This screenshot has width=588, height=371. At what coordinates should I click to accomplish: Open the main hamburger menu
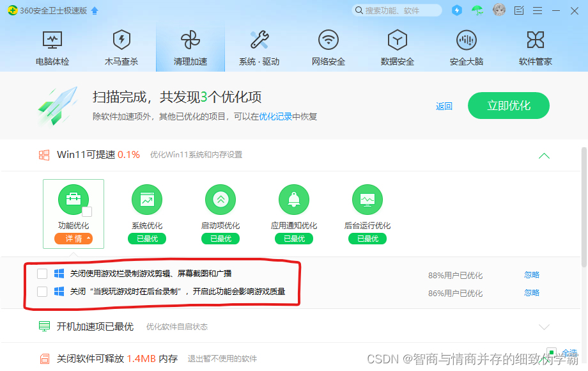pyautogui.click(x=538, y=10)
